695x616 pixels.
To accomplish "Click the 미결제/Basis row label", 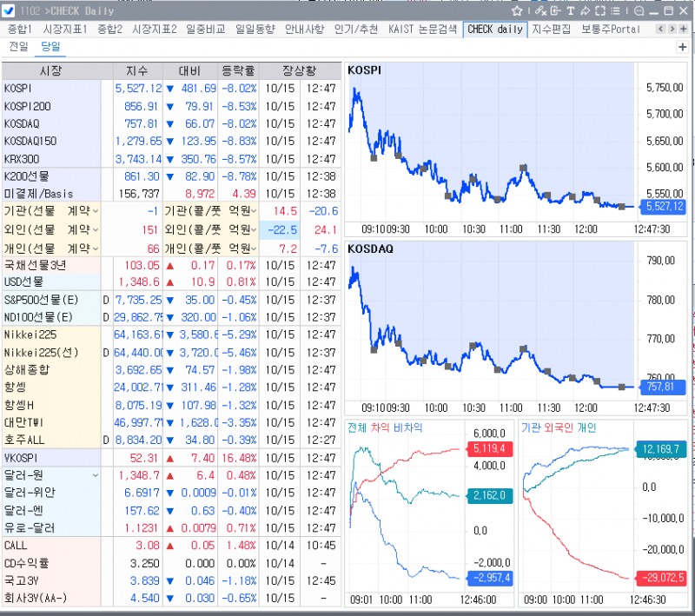I will pos(38,194).
